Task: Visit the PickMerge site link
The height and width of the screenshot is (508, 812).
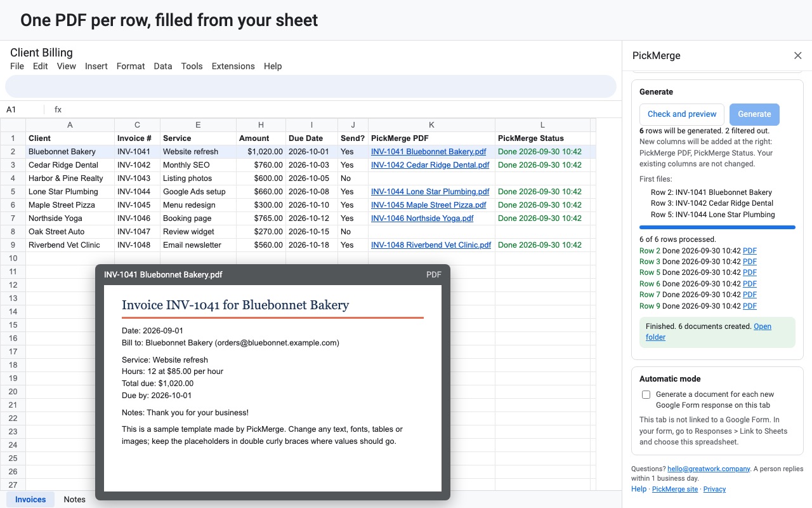Action: (x=675, y=489)
